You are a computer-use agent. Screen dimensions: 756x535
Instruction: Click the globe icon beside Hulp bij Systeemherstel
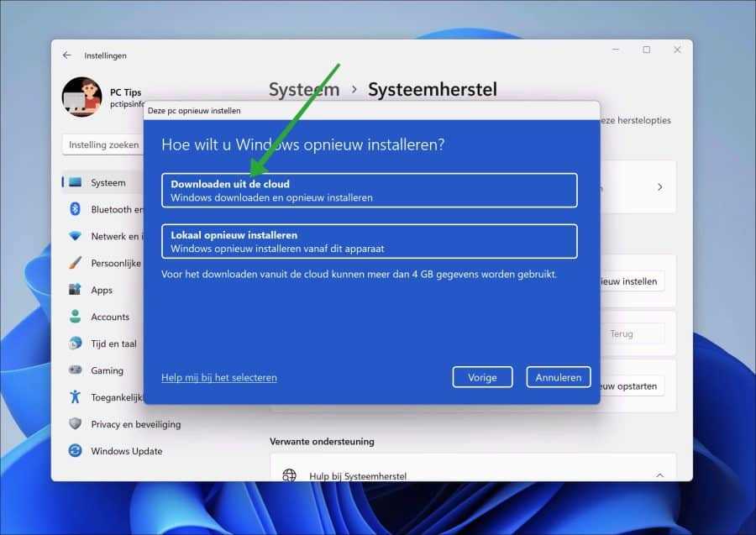point(289,475)
